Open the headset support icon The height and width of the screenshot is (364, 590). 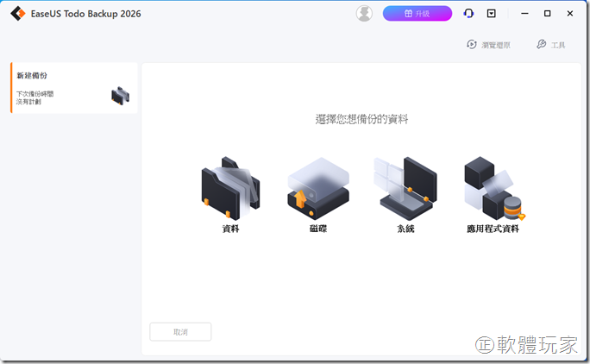point(468,14)
